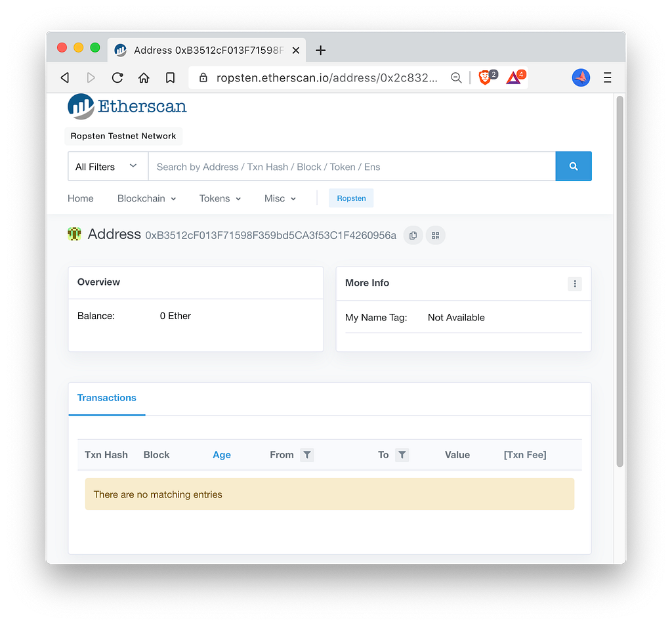Expand the Tokens menu
The image size is (672, 625).
[220, 198]
